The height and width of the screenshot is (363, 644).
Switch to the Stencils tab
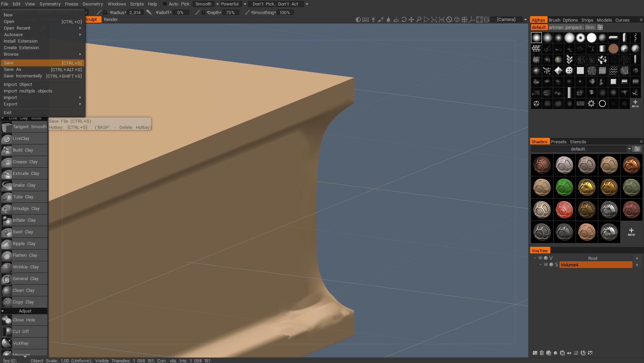578,142
